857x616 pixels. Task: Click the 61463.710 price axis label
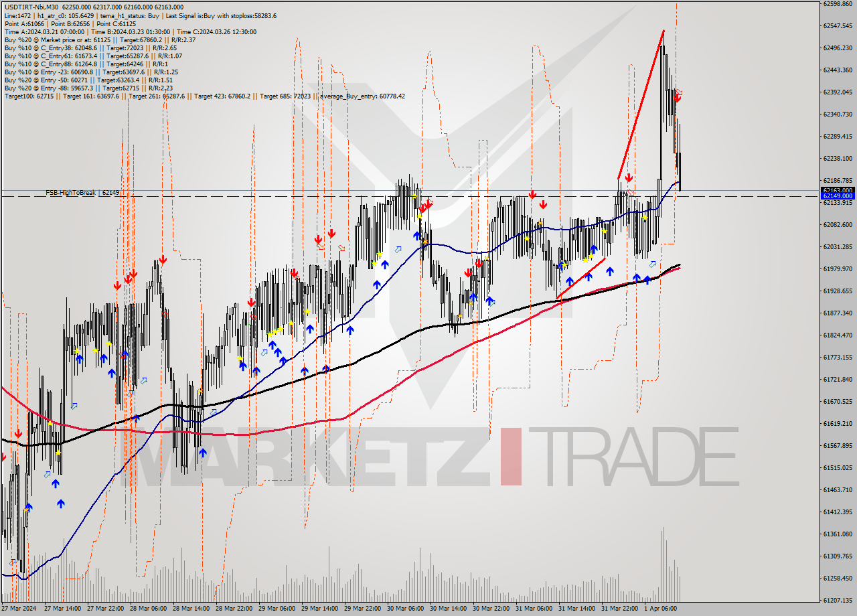[838, 489]
